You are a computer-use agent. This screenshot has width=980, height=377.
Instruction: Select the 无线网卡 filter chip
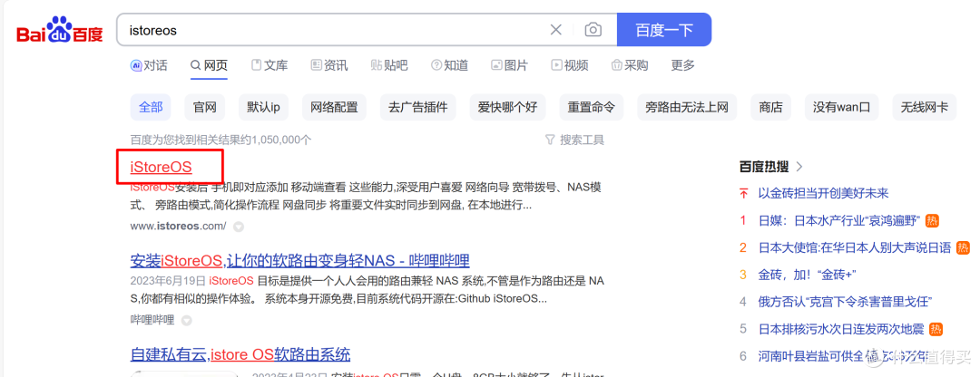click(925, 107)
